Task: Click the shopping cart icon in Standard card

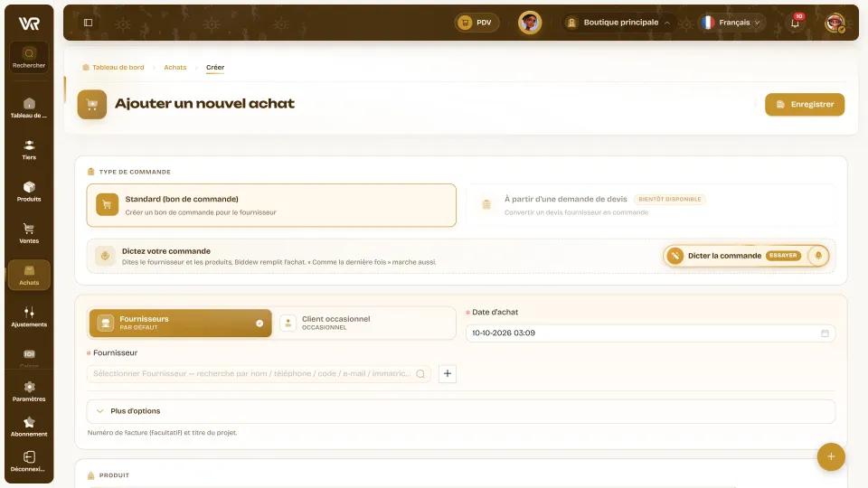Action: [107, 205]
